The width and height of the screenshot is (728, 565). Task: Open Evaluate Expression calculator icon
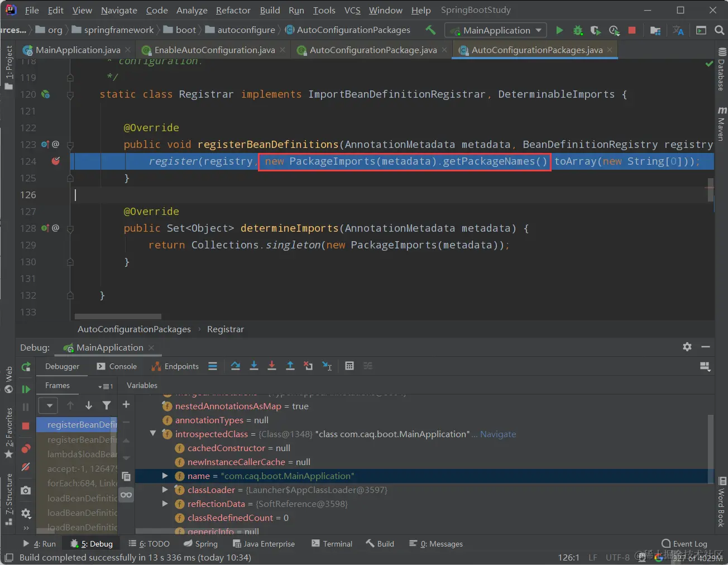(349, 366)
